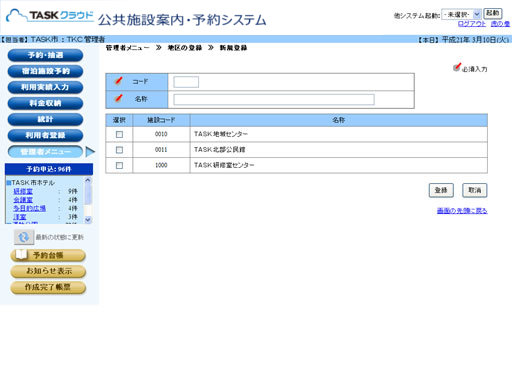Image resolution: width=512 pixels, height=384 pixels.
Task: Click the 0011 facility code cell
Action: 161,150
